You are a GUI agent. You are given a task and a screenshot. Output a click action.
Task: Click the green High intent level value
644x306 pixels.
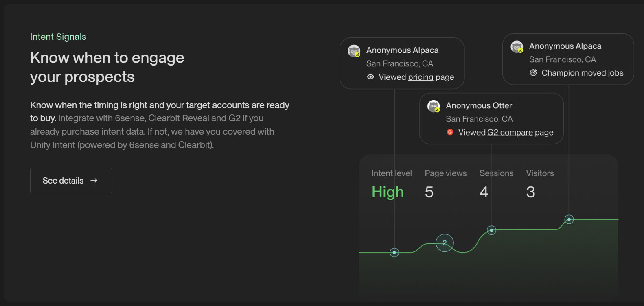tap(388, 192)
